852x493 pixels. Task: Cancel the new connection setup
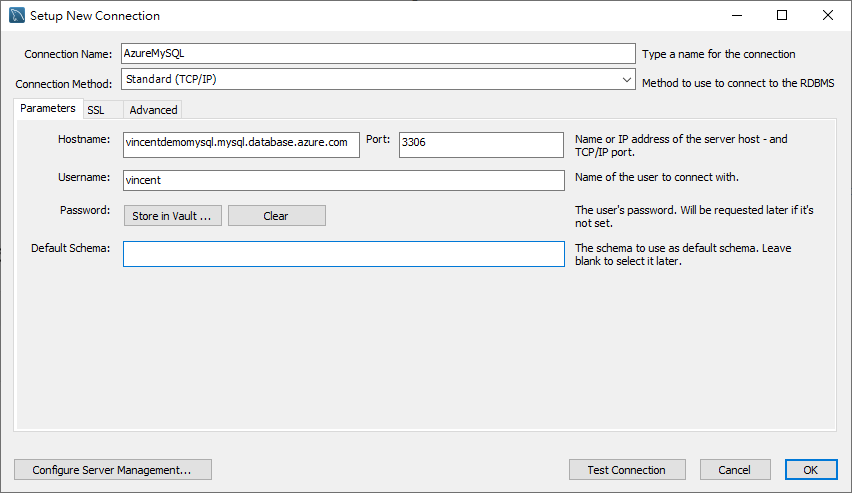[x=735, y=470]
